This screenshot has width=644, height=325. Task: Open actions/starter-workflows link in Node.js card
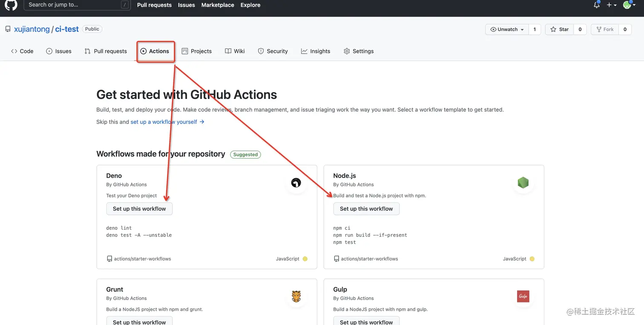(x=369, y=259)
